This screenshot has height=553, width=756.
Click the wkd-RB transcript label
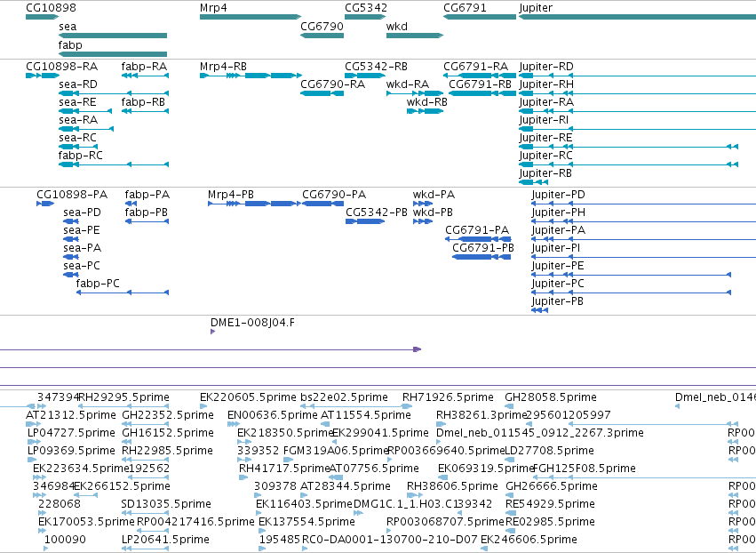pos(427,102)
